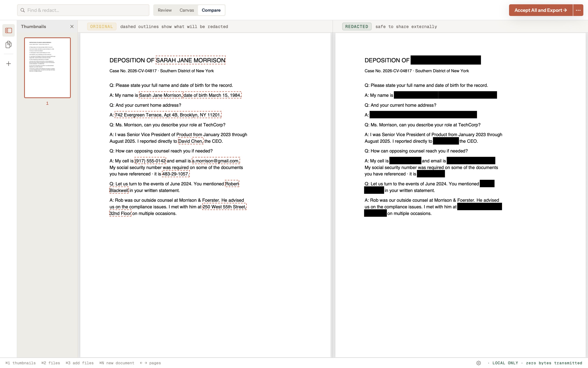588x368 pixels.
Task: Click the redacted home address black bar
Action: pos(423,115)
